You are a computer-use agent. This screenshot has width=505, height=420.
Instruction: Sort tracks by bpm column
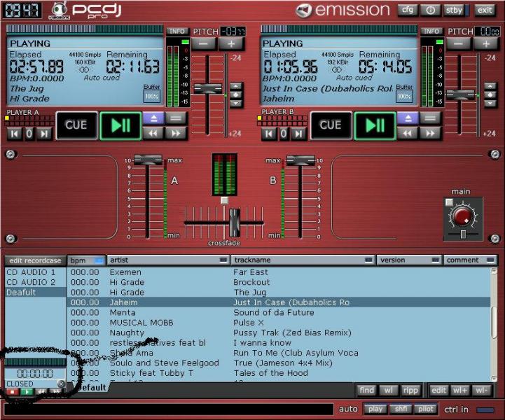[86, 260]
